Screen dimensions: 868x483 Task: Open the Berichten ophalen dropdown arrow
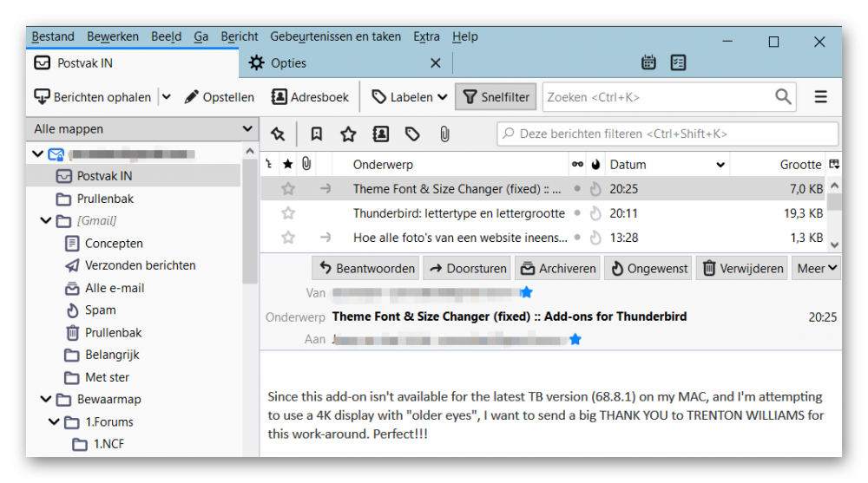click(166, 97)
